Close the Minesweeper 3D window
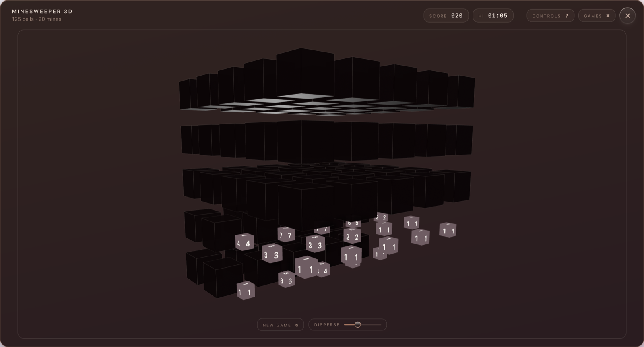The image size is (644, 347). tap(627, 16)
